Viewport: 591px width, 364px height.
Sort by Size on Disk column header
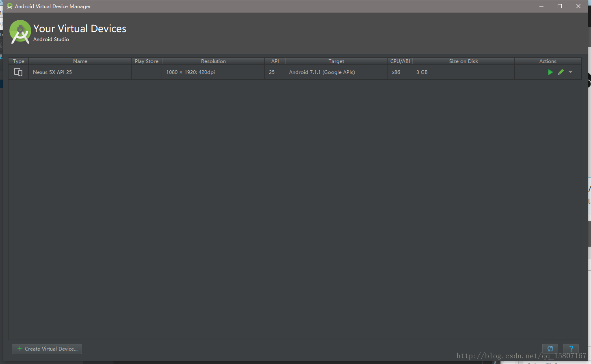point(463,61)
